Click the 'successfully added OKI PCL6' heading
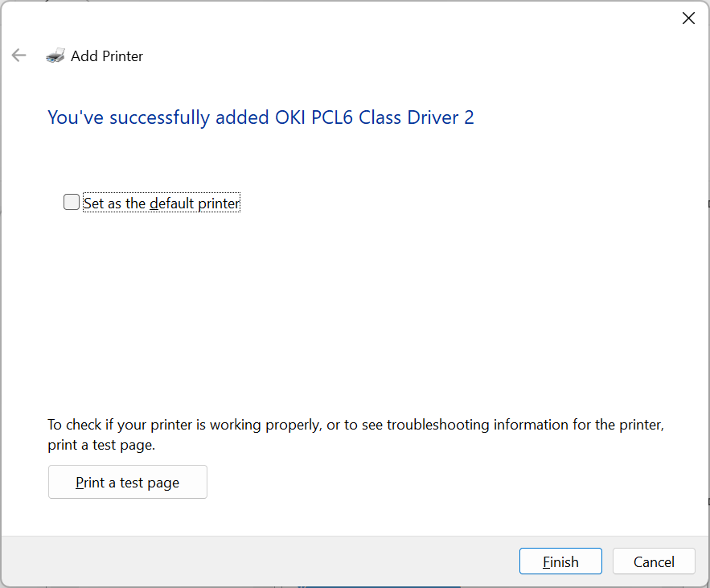The height and width of the screenshot is (588, 710). click(x=261, y=117)
